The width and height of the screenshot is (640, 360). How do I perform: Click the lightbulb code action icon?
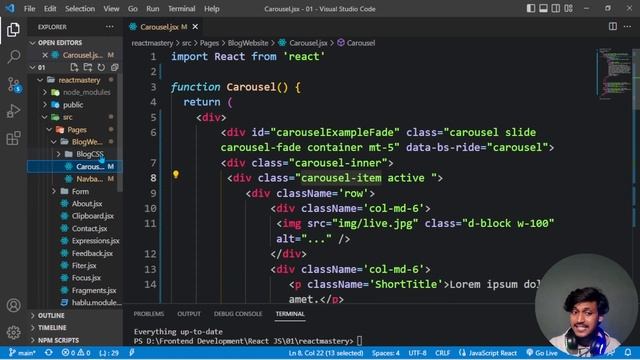point(176,175)
